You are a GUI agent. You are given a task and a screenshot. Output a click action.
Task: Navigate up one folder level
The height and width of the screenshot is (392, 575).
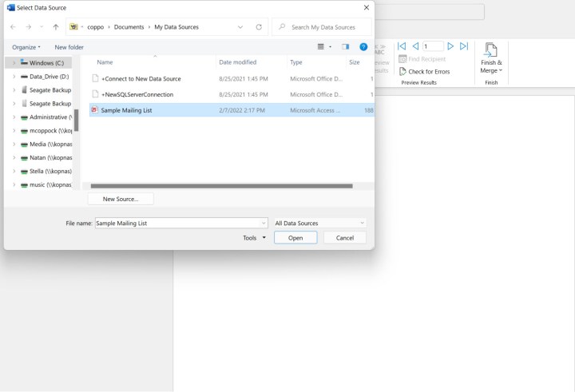coord(55,27)
